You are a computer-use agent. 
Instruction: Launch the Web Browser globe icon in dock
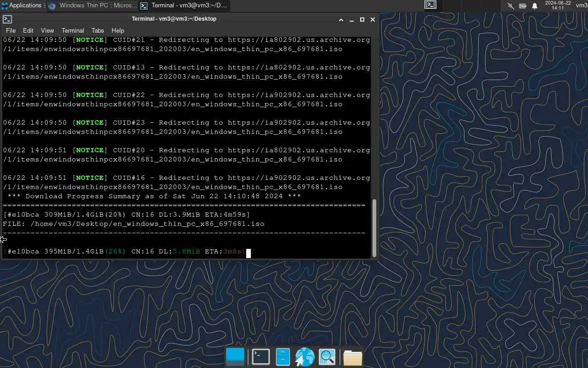[x=305, y=357]
